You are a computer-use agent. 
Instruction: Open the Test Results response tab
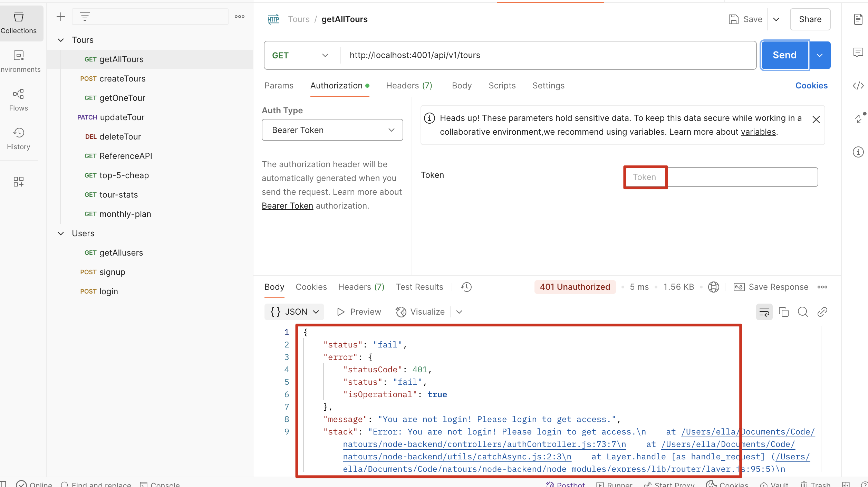419,287
